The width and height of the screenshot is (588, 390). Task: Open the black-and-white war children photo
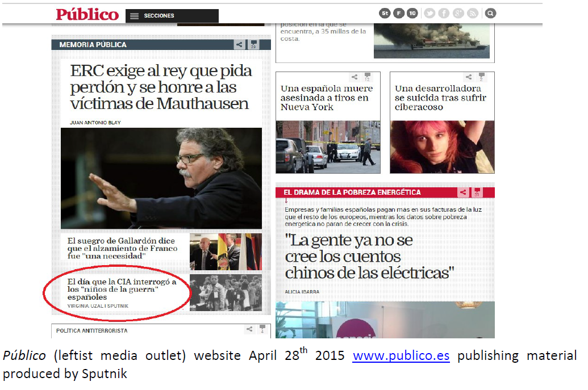226,292
